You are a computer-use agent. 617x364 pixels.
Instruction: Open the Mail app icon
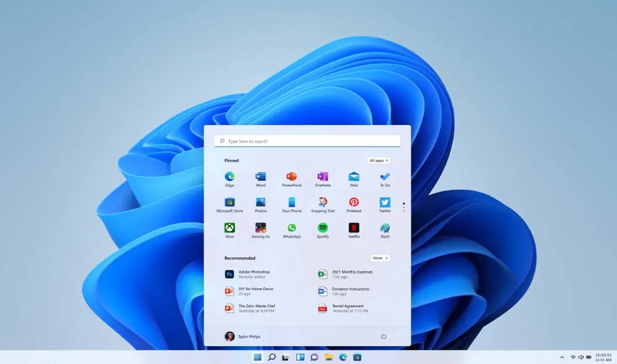[354, 176]
